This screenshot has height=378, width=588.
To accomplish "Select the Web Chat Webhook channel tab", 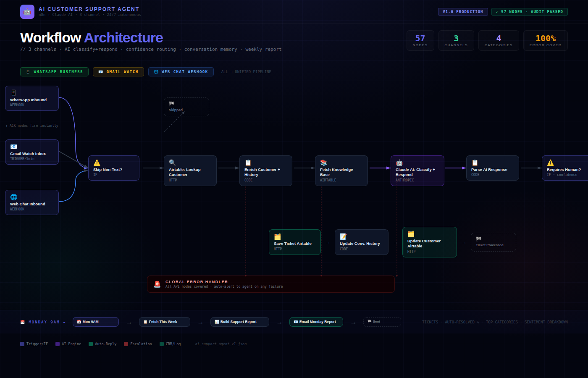I will click(x=181, y=72).
